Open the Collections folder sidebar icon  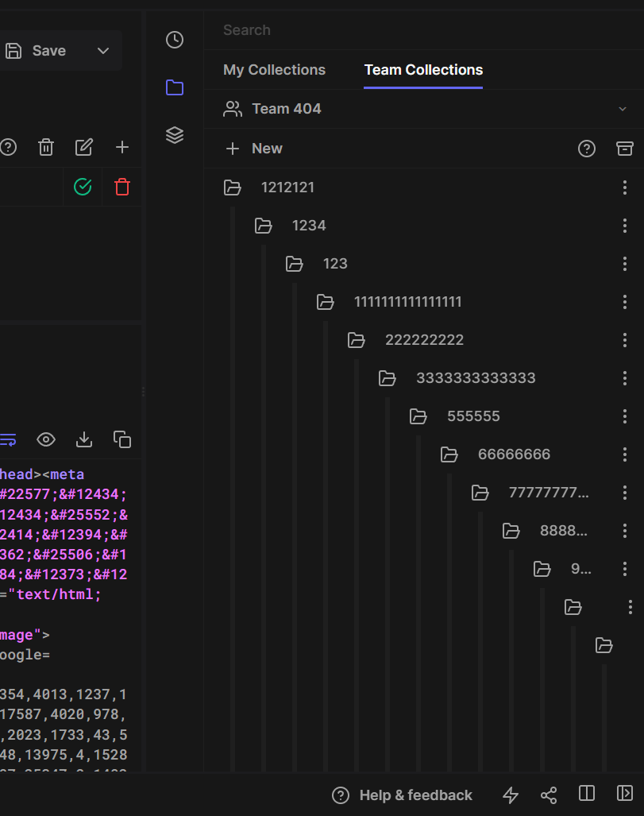[x=174, y=87]
